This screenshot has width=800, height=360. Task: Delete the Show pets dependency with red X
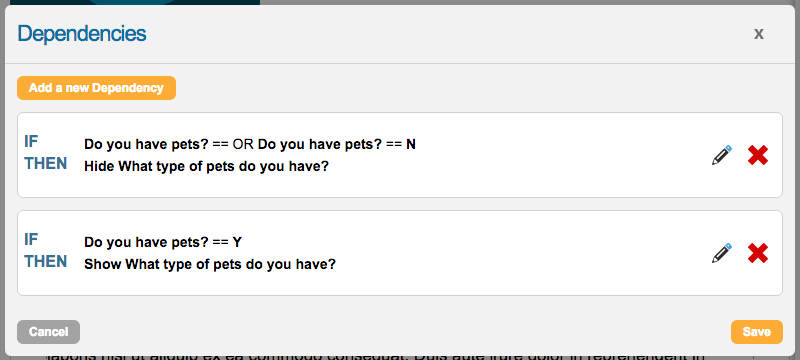tap(758, 253)
